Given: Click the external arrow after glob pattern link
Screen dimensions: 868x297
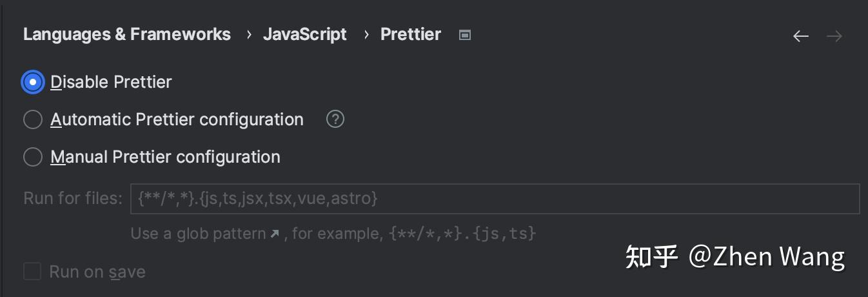Looking at the screenshot, I should point(275,234).
